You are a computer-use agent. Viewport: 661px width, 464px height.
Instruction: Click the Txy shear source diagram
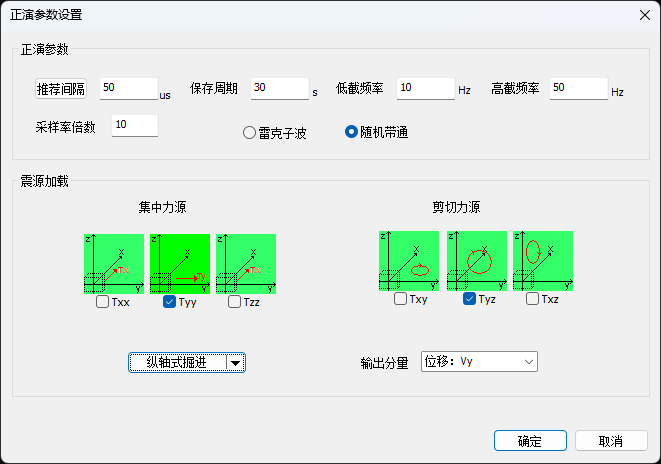click(409, 261)
